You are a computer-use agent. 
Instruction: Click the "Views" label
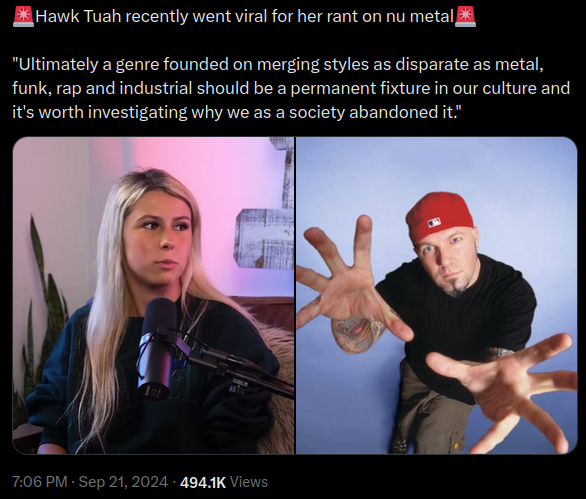pyautogui.click(x=249, y=482)
